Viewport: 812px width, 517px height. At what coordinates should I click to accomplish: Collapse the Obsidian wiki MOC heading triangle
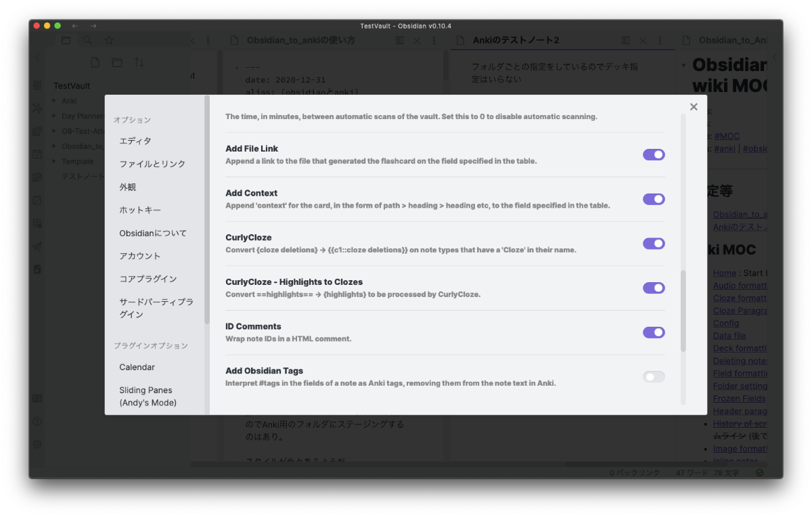tap(684, 65)
